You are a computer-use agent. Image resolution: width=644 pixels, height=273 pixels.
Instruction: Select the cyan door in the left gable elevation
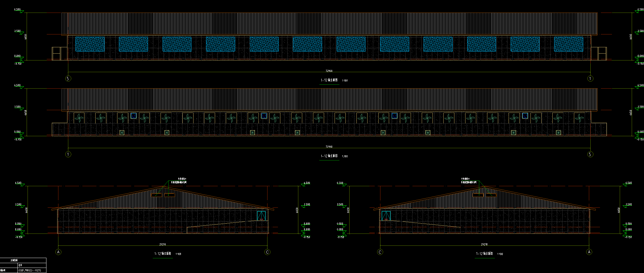[261, 216]
